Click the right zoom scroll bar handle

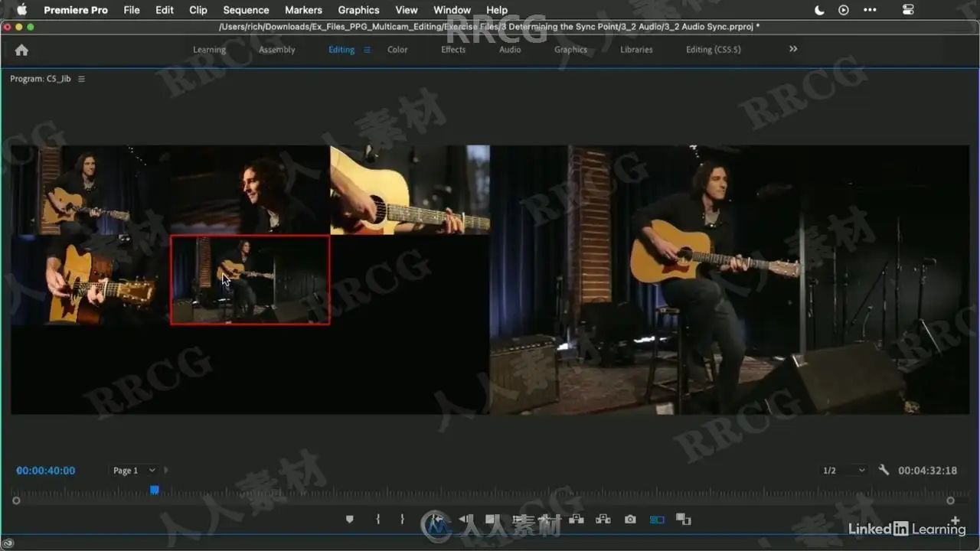[x=950, y=500]
